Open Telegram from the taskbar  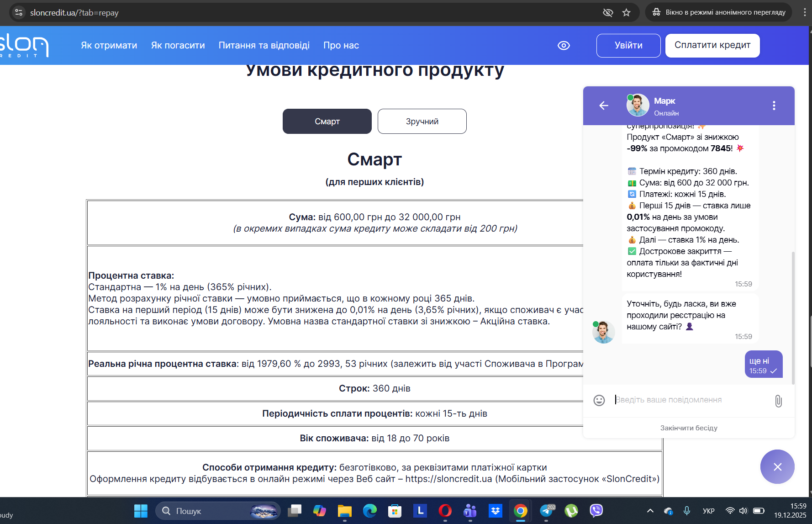pyautogui.click(x=547, y=511)
